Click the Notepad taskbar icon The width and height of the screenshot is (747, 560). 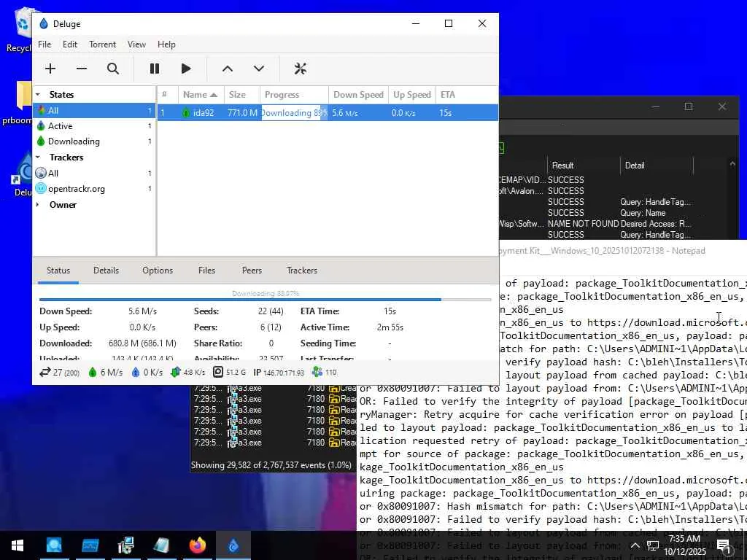point(161,545)
